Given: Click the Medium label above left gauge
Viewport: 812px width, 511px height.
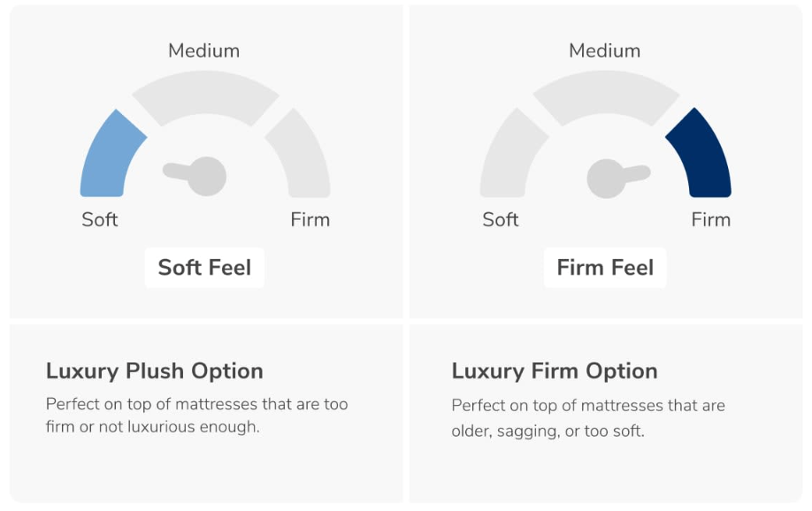Looking at the screenshot, I should (204, 50).
